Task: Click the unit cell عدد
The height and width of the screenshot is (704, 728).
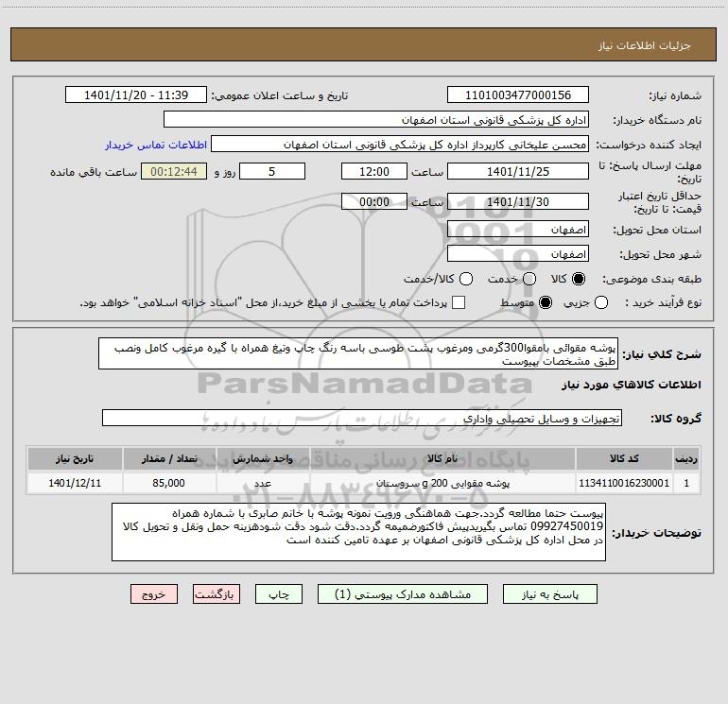Action: [x=263, y=483]
